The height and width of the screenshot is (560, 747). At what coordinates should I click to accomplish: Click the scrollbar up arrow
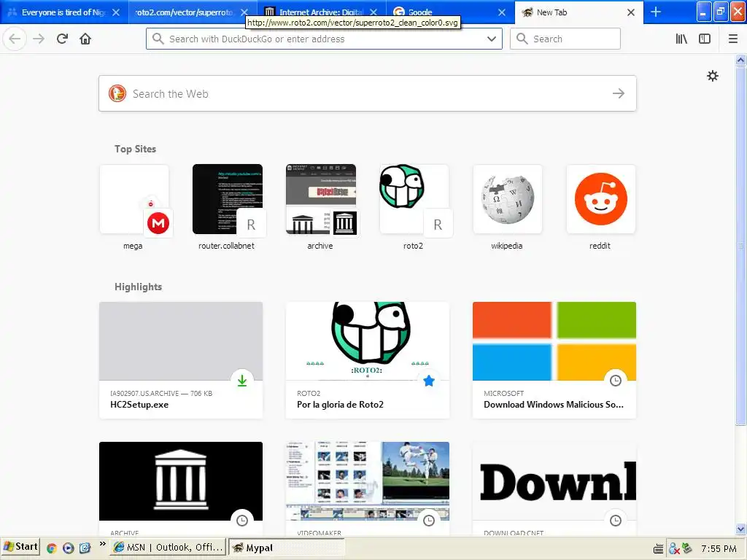point(740,60)
